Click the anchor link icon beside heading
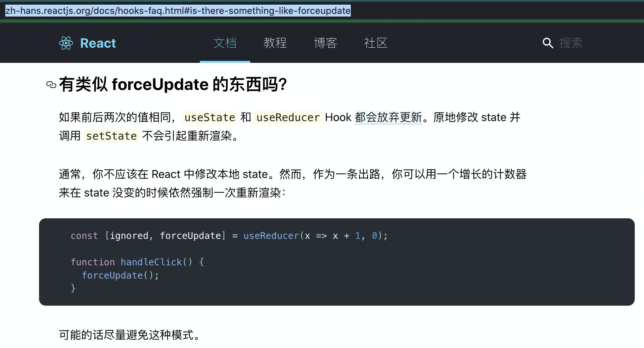The image size is (644, 348). [x=51, y=85]
